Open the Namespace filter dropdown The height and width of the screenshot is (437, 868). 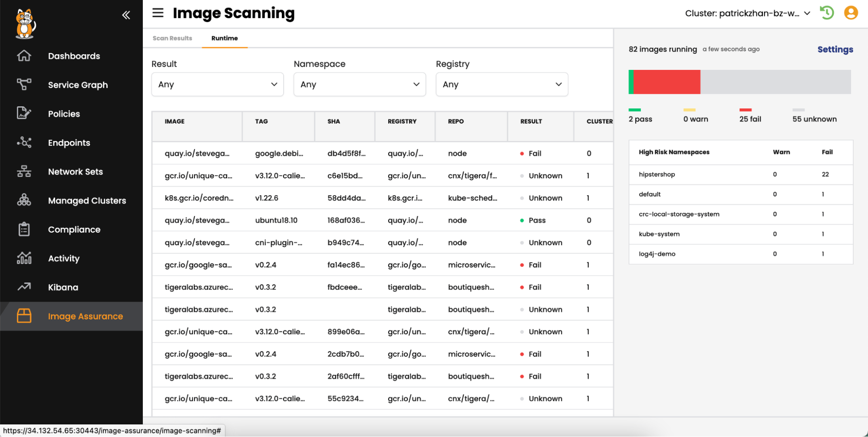coord(360,85)
